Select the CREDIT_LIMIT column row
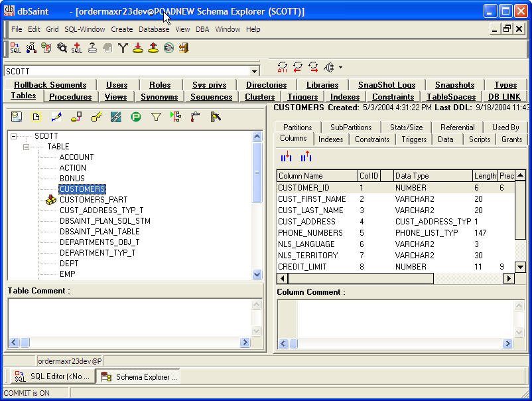This screenshot has height=401, width=532. 395,266
